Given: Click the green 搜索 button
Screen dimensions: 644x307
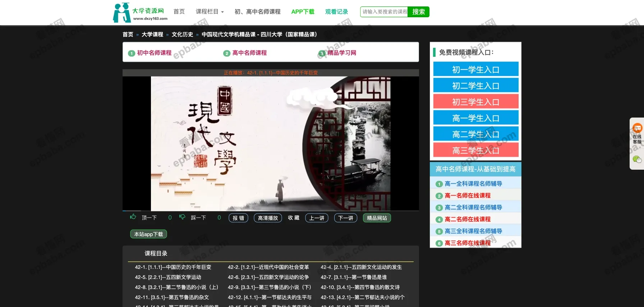Looking at the screenshot, I should coord(419,12).
